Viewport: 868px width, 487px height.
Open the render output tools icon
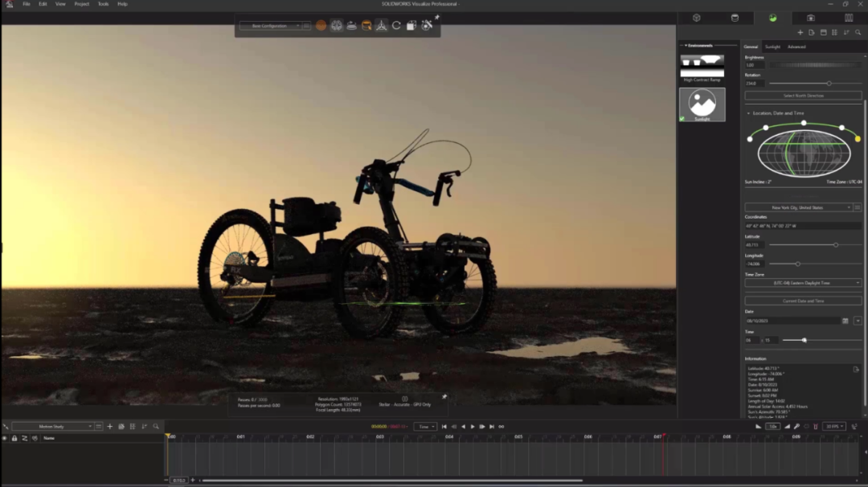tap(427, 26)
